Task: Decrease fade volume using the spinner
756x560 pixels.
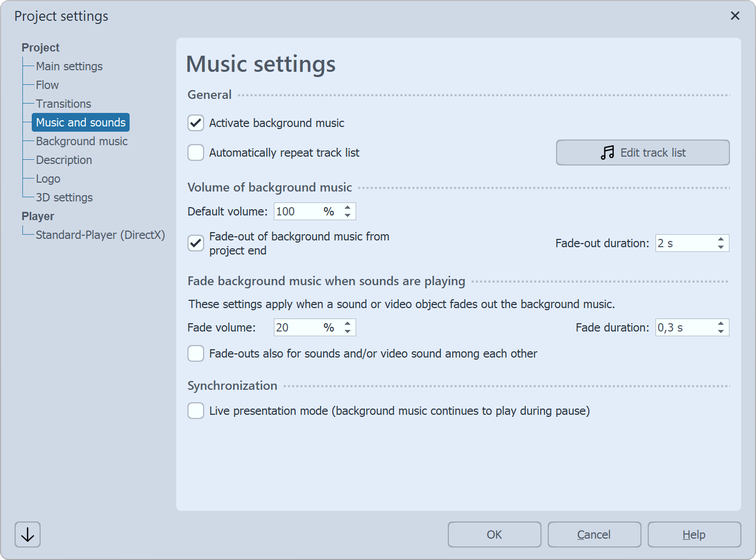Action: pos(347,331)
